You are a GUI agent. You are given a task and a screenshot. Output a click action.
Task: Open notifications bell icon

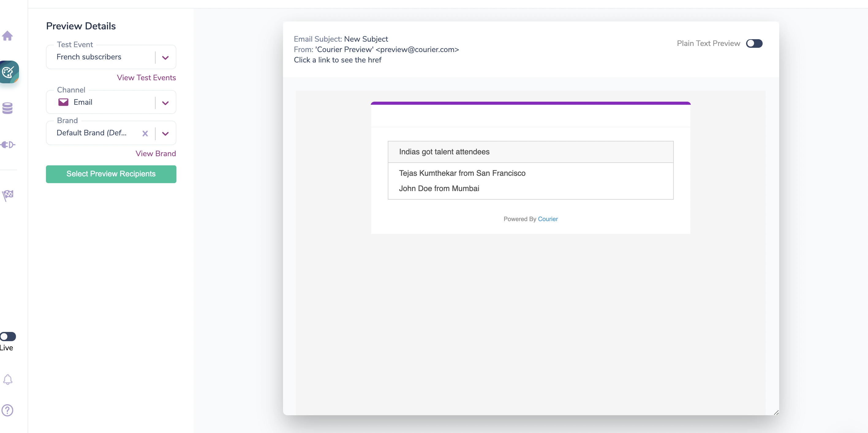[7, 380]
